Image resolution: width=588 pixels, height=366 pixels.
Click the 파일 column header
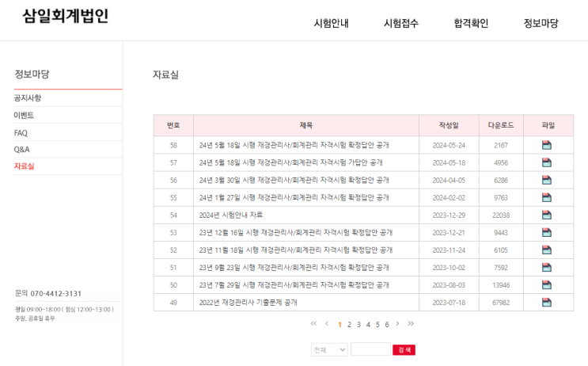click(548, 125)
